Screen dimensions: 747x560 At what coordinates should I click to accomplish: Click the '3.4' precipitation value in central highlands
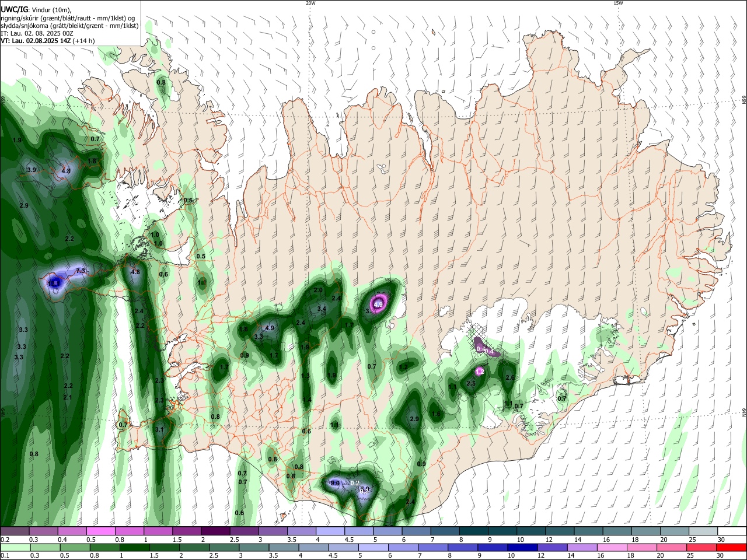click(x=322, y=309)
